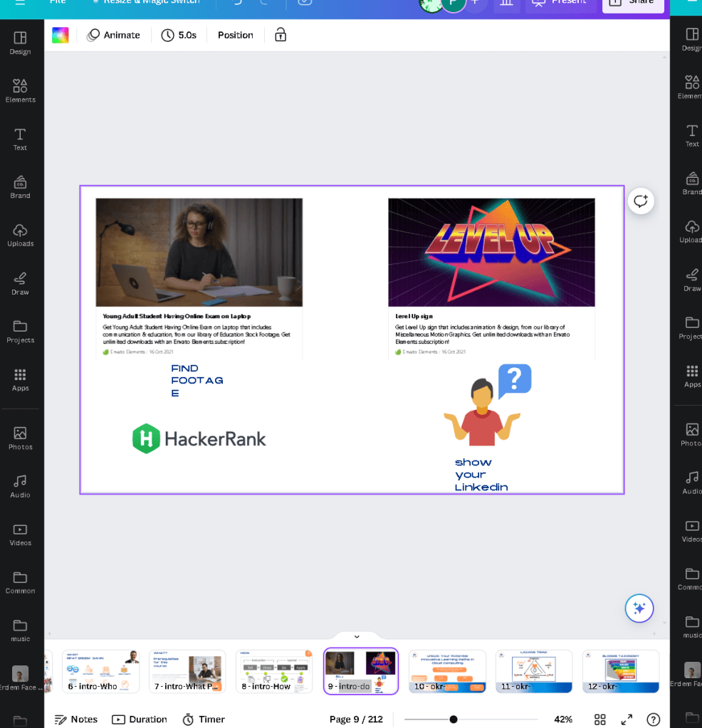
Task: Open Text panel in the right-side editor sidebar
Action: click(691, 136)
